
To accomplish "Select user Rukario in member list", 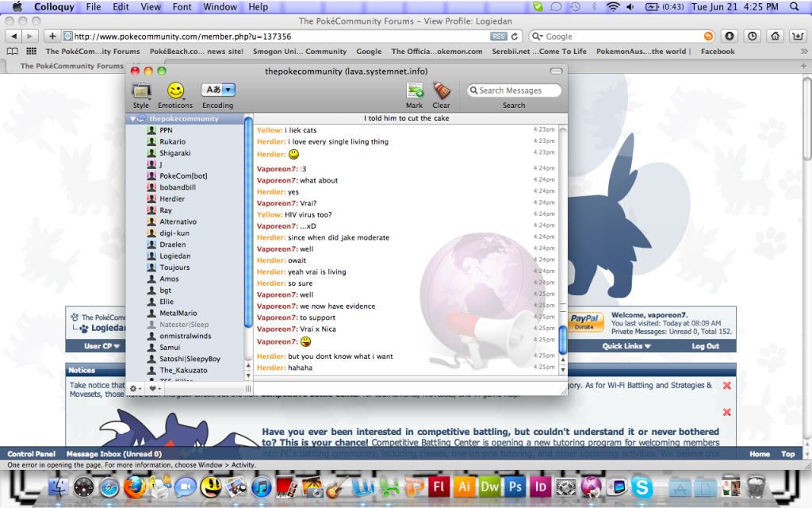I will point(172,141).
